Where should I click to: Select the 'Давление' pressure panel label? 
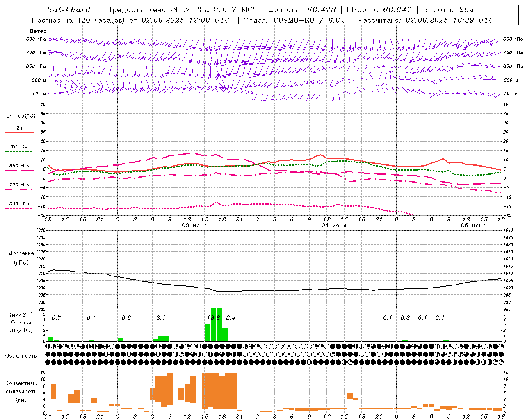click(21, 253)
